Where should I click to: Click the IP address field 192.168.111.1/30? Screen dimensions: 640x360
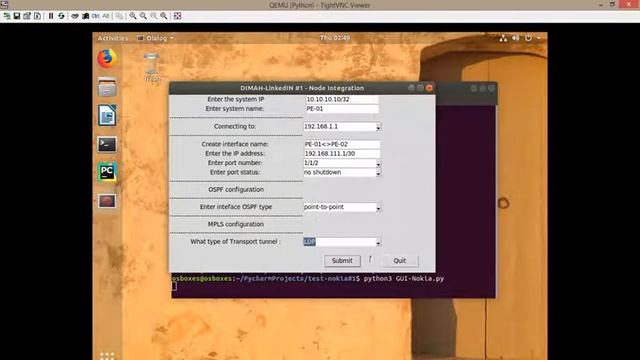click(342, 153)
